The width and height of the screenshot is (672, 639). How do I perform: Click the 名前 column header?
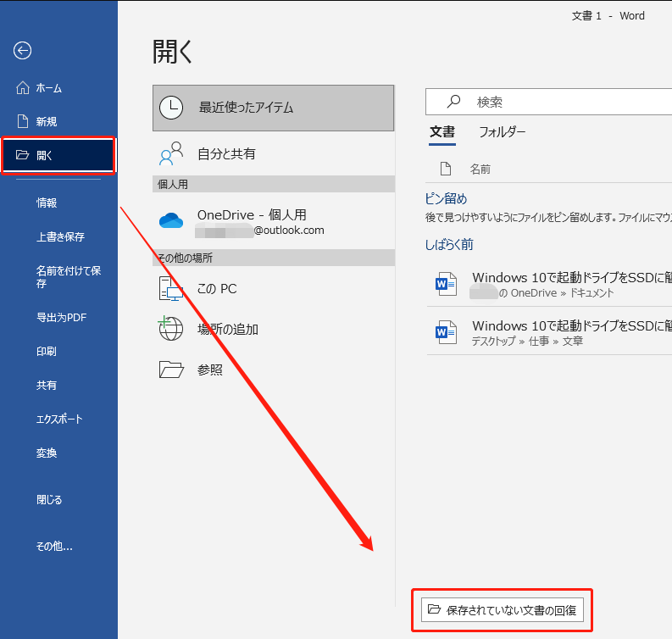pyautogui.click(x=480, y=169)
